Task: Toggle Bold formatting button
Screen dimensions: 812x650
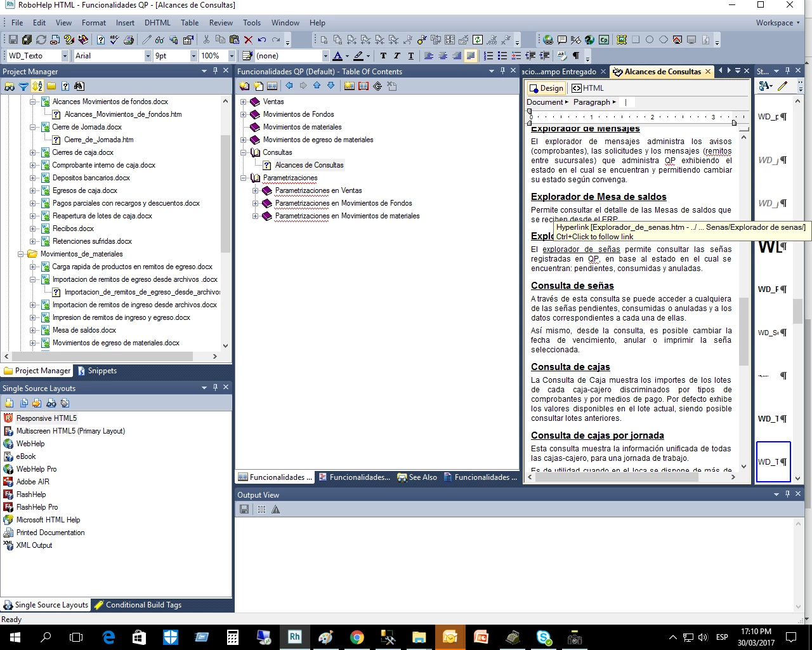Action: 383,56
